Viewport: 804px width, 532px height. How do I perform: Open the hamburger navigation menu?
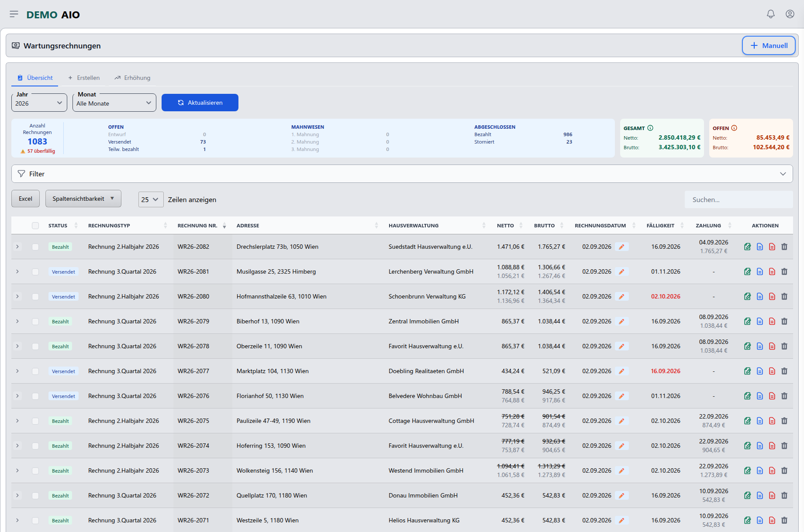(x=14, y=14)
